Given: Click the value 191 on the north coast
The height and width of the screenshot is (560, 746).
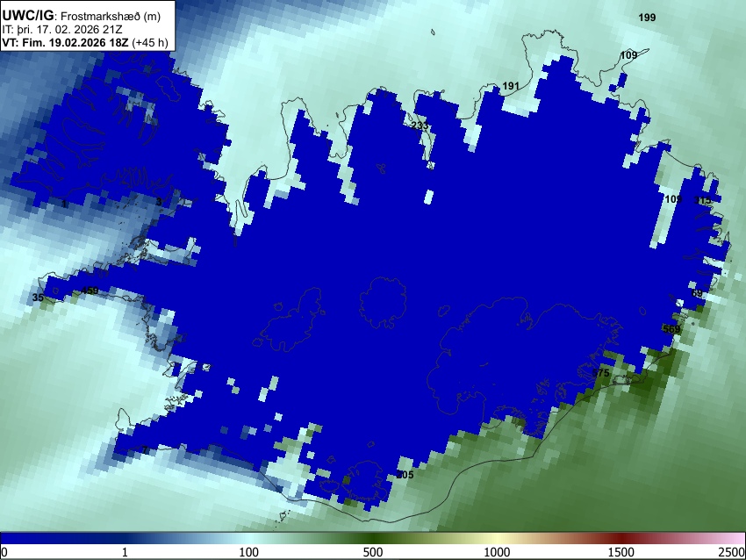Looking at the screenshot, I should pos(511,86).
